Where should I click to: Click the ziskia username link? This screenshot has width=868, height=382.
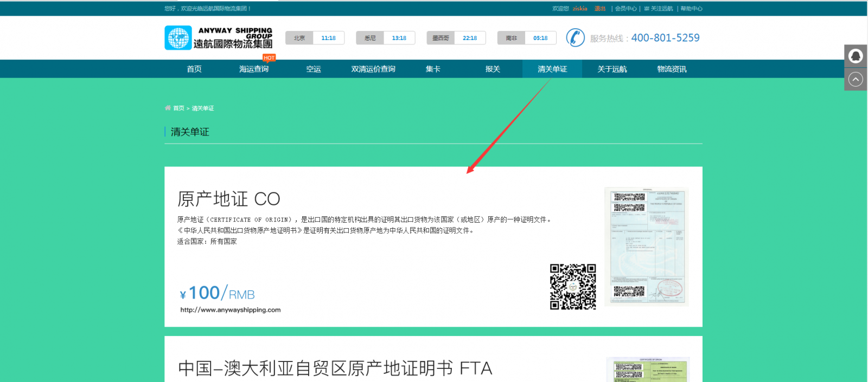[579, 9]
